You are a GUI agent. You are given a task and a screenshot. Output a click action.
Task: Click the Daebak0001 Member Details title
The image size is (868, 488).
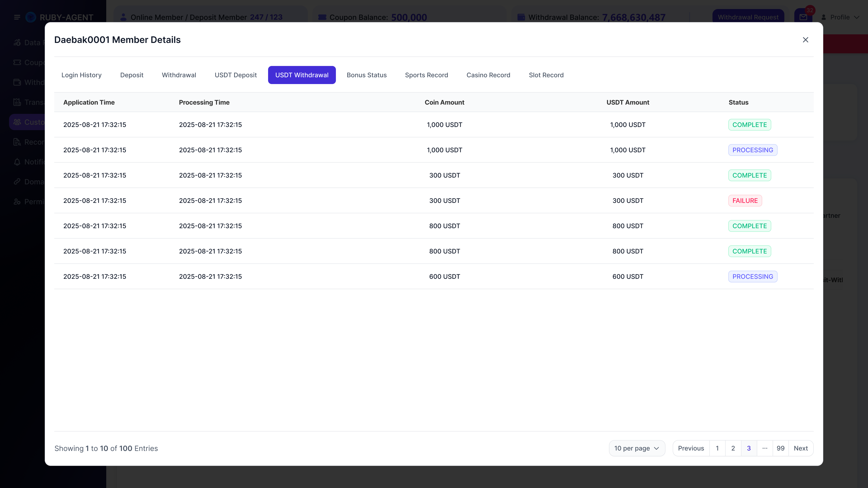[117, 40]
